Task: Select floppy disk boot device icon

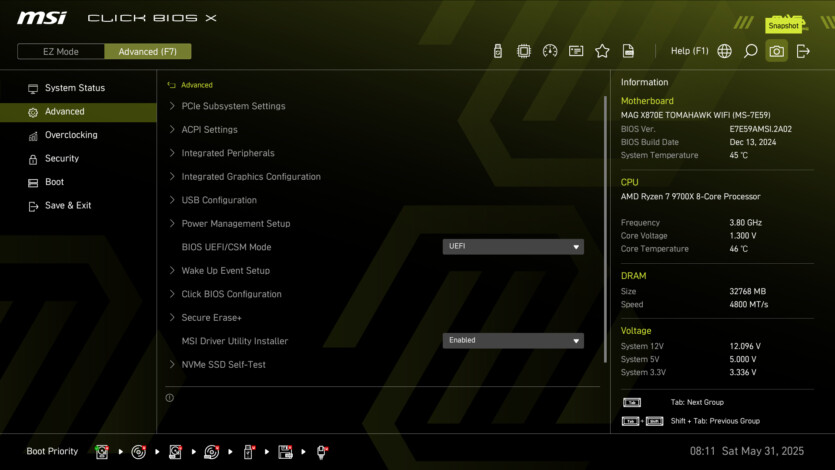Action: (285, 452)
